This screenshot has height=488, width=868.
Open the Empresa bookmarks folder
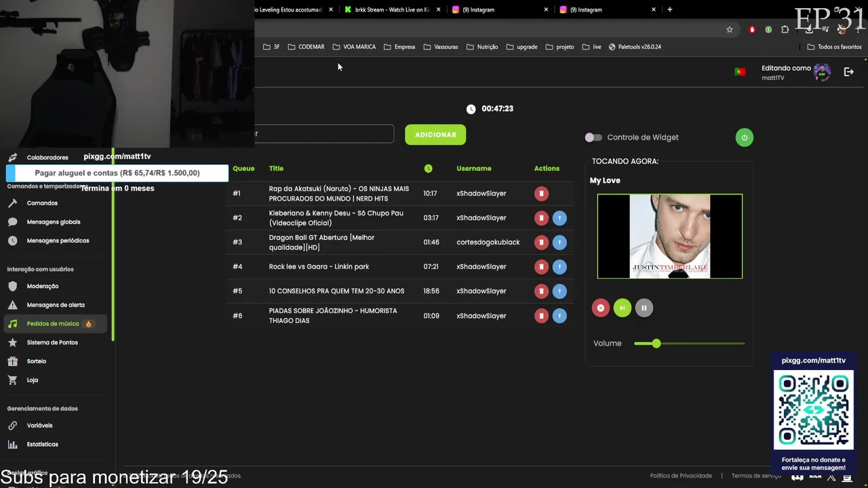pyautogui.click(x=399, y=47)
